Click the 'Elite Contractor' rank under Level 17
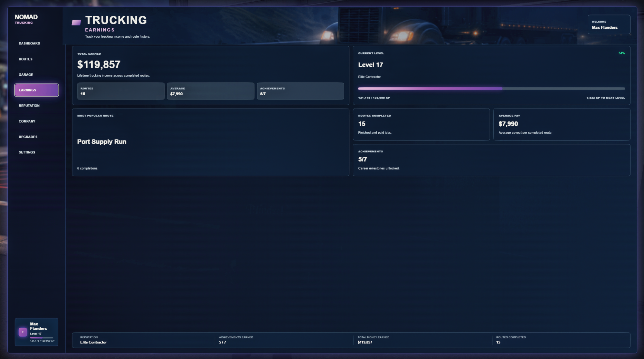The height and width of the screenshot is (359, 644). click(369, 77)
